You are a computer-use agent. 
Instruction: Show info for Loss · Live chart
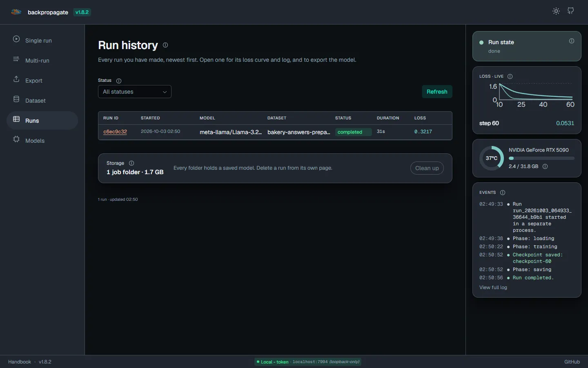click(x=510, y=76)
